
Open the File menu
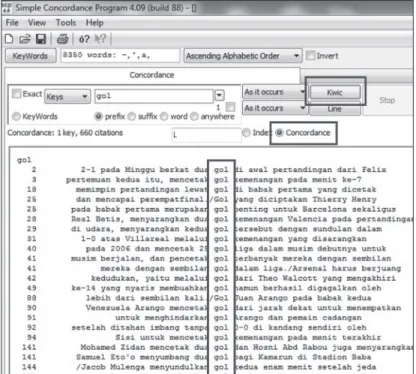point(12,23)
